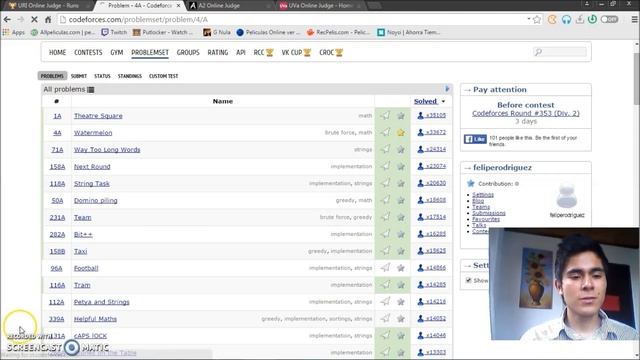Open the Theatre Square problem link

point(98,116)
